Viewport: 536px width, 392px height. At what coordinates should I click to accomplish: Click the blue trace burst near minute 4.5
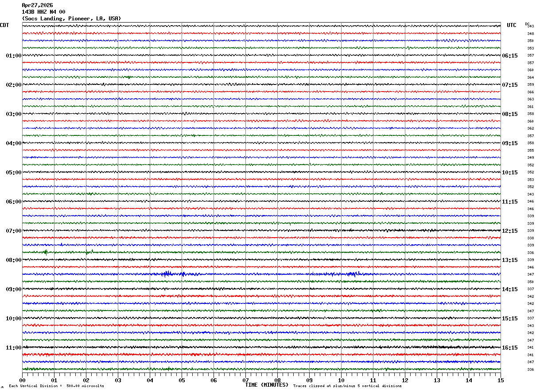click(x=167, y=274)
